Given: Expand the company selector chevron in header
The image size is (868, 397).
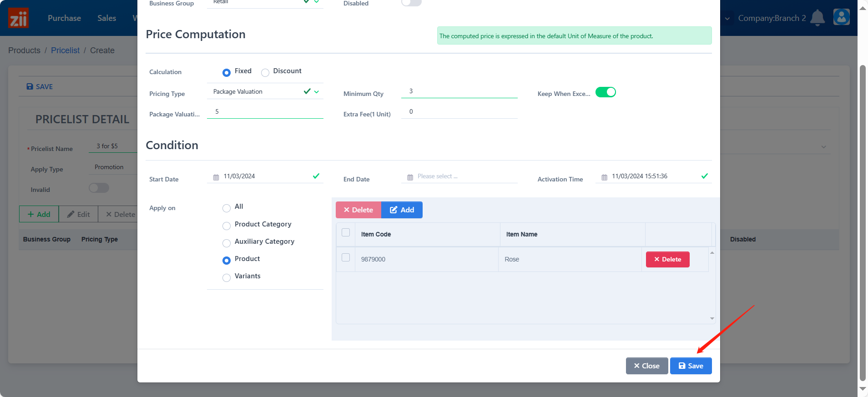Looking at the screenshot, I should (x=727, y=19).
